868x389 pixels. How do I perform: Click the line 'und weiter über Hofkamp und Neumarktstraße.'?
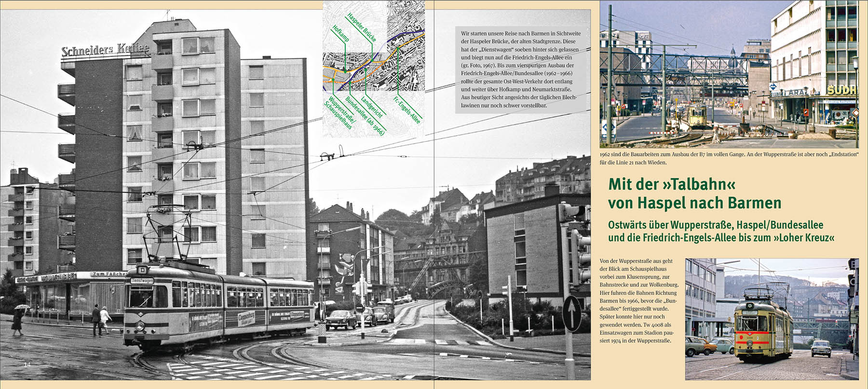pos(515,89)
